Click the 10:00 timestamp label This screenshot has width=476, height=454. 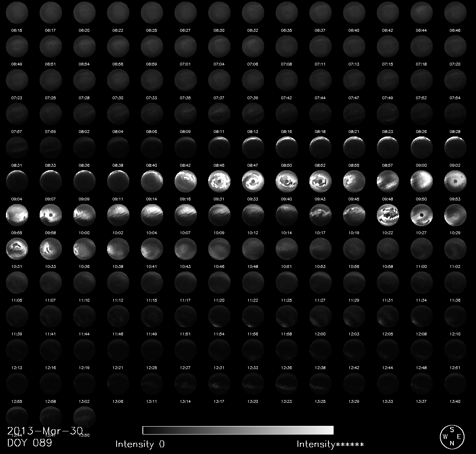pyautogui.click(x=84, y=233)
